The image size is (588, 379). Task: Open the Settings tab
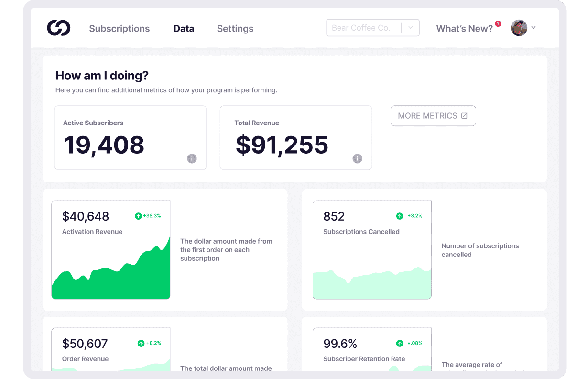click(235, 29)
